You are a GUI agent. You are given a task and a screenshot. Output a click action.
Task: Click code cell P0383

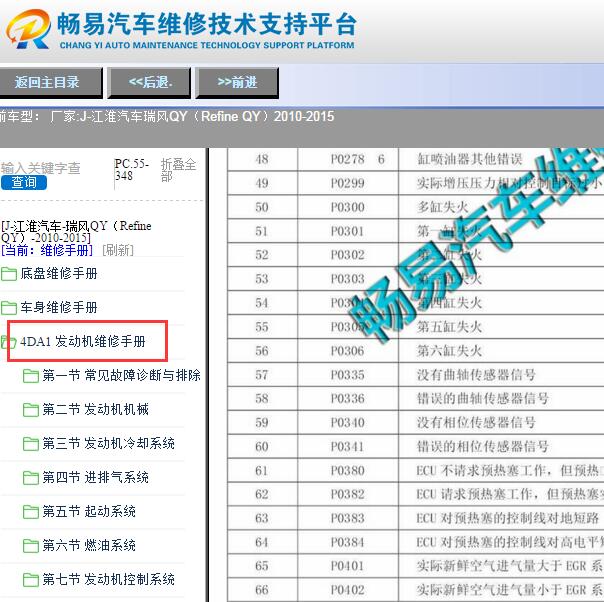348,518
